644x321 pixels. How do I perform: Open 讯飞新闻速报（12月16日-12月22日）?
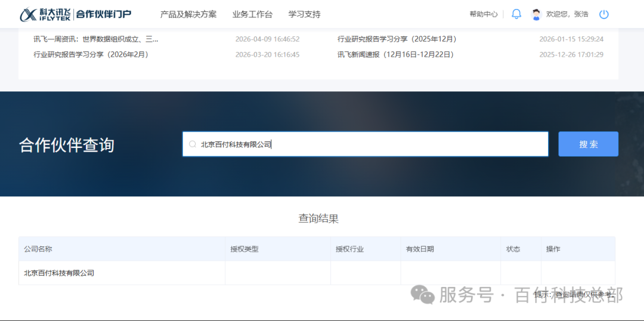395,54
